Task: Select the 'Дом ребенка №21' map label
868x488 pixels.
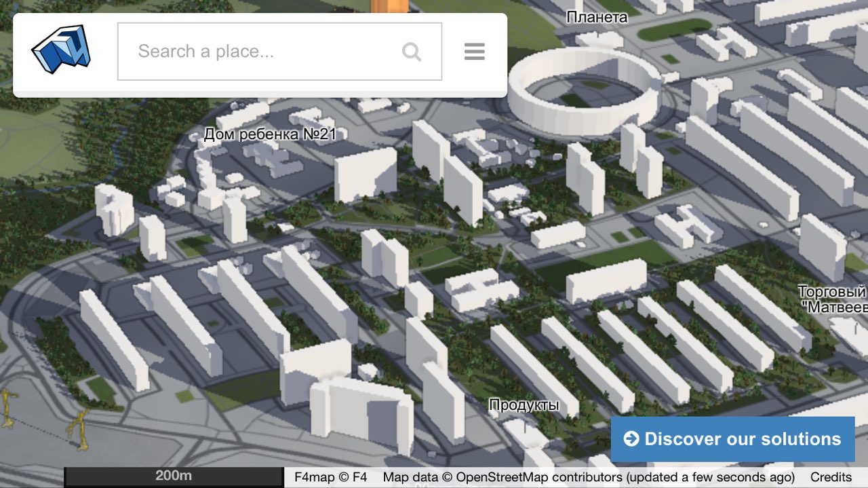Action: pos(270,134)
